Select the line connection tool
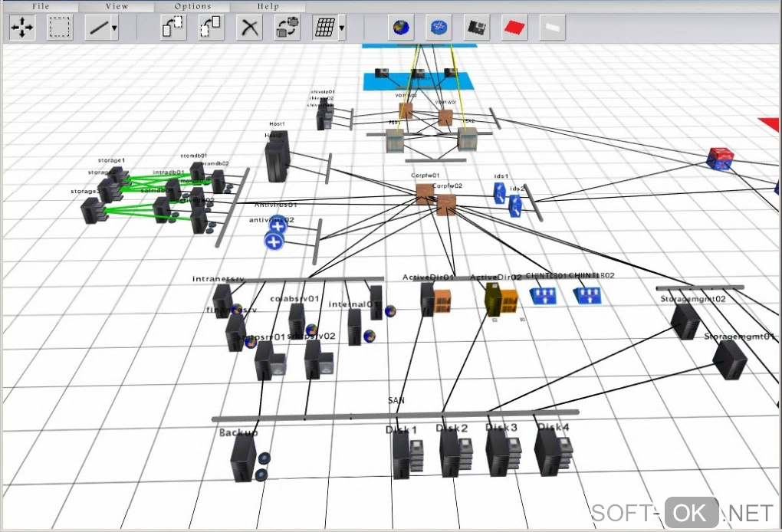Viewport: 782px width, 532px height. pyautogui.click(x=97, y=28)
